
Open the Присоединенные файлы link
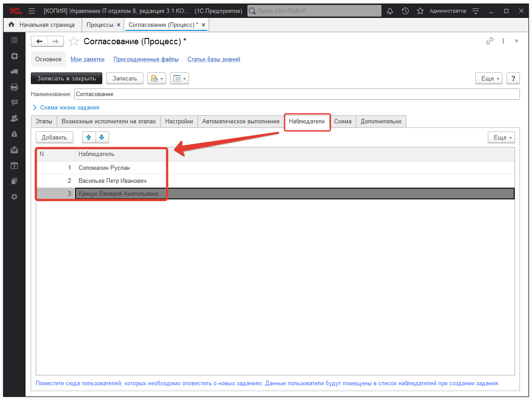(146, 59)
